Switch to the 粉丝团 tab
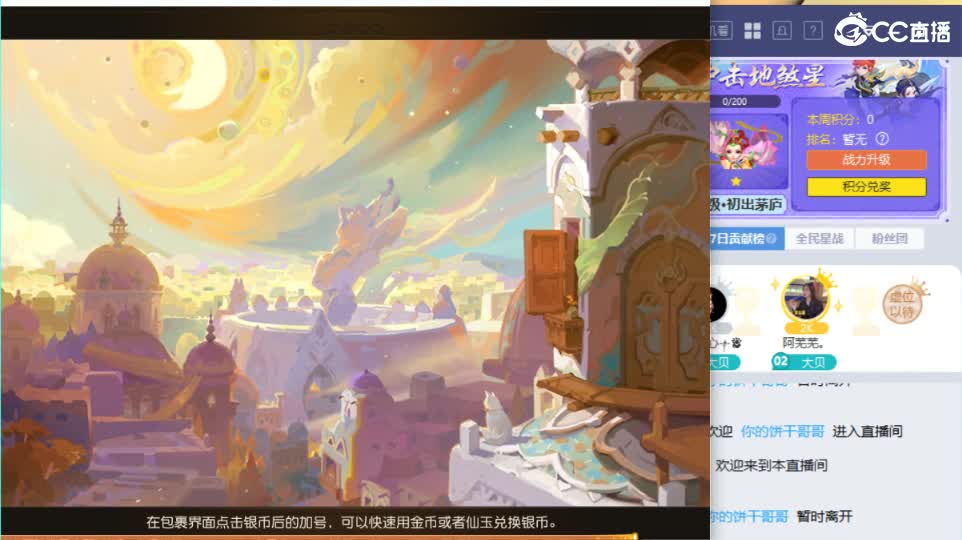The height and width of the screenshot is (540, 962). (890, 239)
